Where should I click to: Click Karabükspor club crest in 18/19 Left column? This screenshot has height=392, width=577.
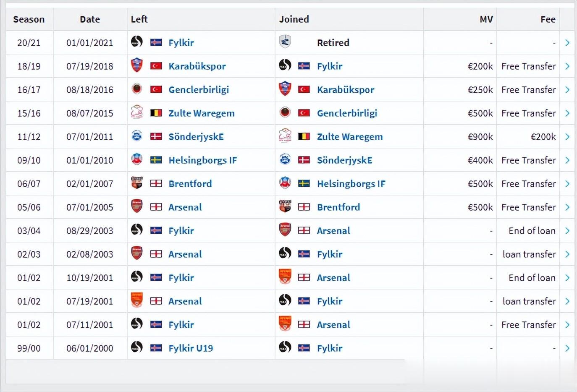click(137, 65)
